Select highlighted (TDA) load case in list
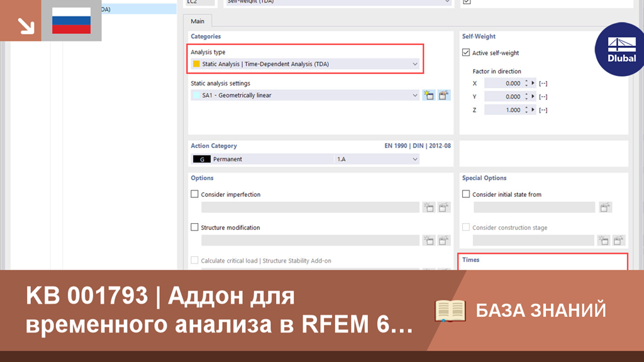 pyautogui.click(x=139, y=9)
